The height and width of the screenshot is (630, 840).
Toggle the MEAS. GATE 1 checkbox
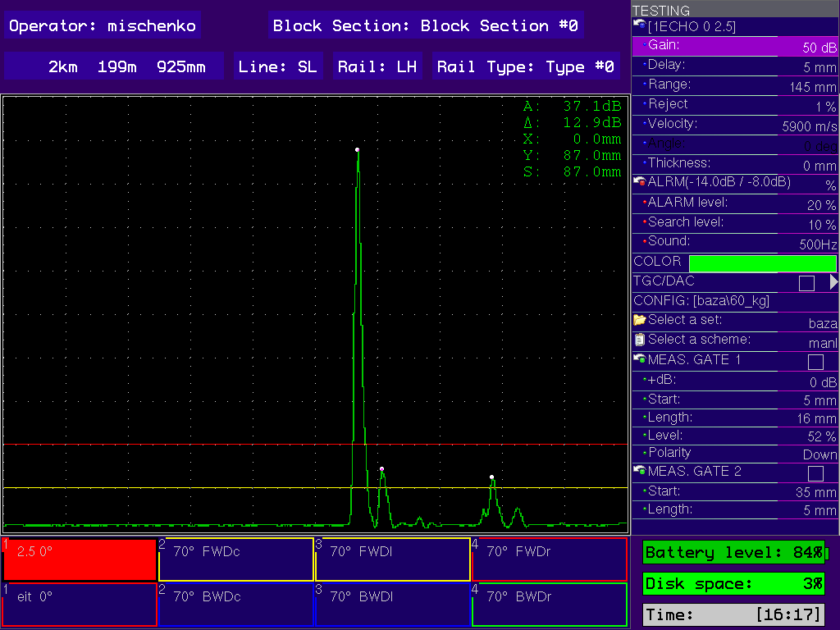click(815, 362)
